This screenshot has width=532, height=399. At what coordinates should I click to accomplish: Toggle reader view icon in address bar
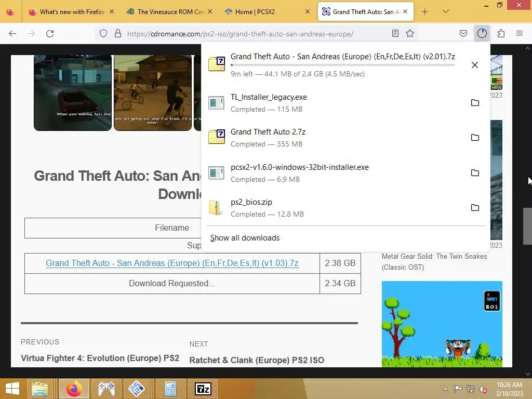pos(395,33)
